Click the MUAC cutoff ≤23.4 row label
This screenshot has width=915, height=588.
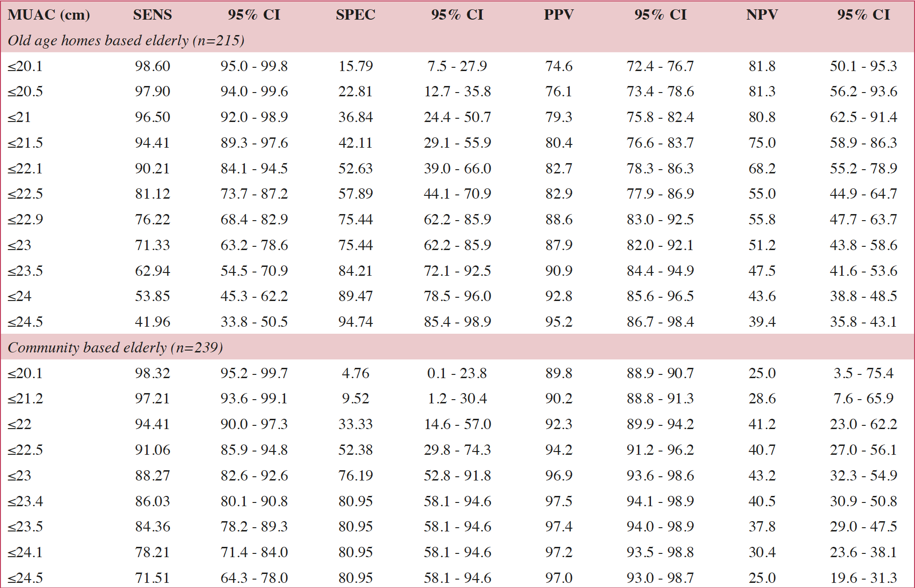[x=25, y=501]
